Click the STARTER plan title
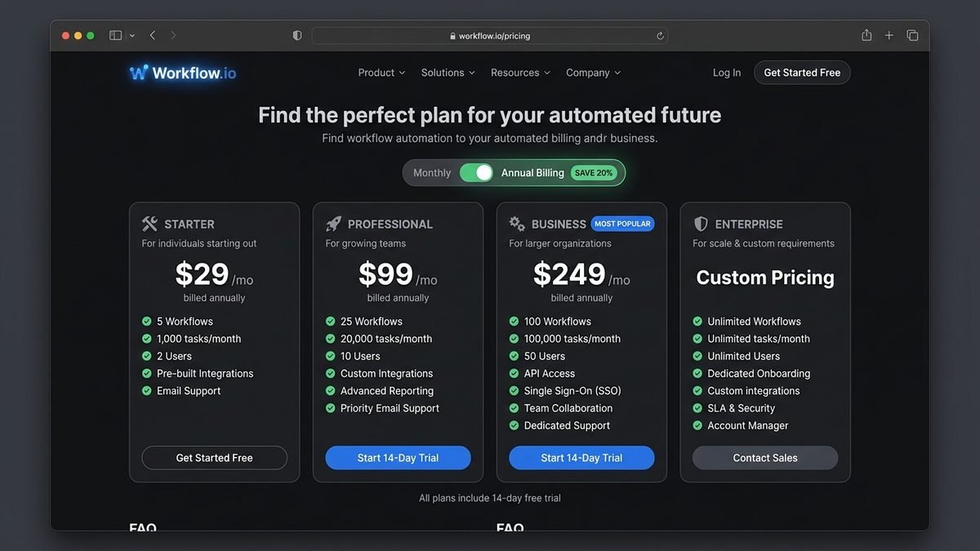The height and width of the screenshot is (551, 980). point(189,224)
